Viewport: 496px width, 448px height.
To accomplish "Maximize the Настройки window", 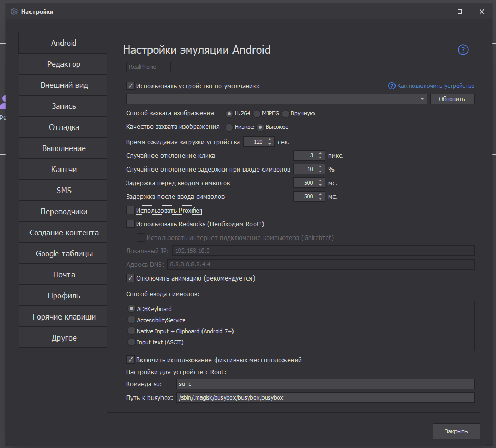I will (460, 12).
